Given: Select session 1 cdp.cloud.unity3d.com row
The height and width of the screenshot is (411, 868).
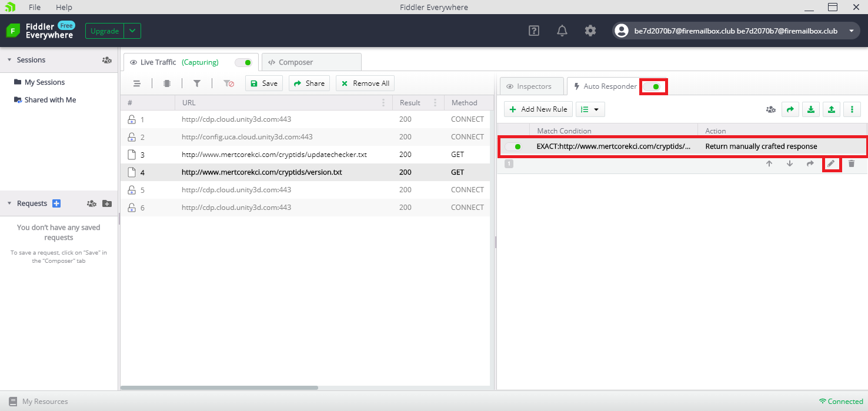Looking at the screenshot, I should click(x=305, y=119).
